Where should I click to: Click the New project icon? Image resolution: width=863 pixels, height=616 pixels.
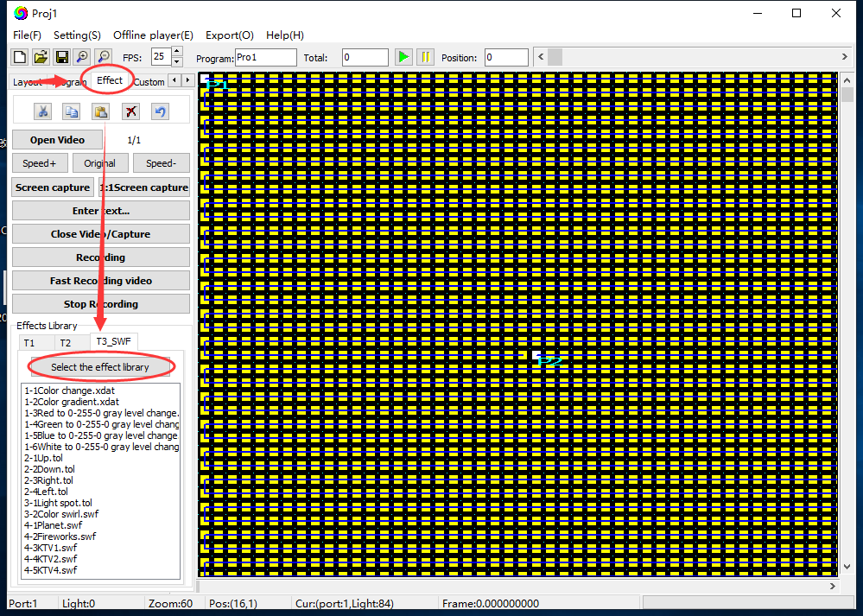pos(20,57)
